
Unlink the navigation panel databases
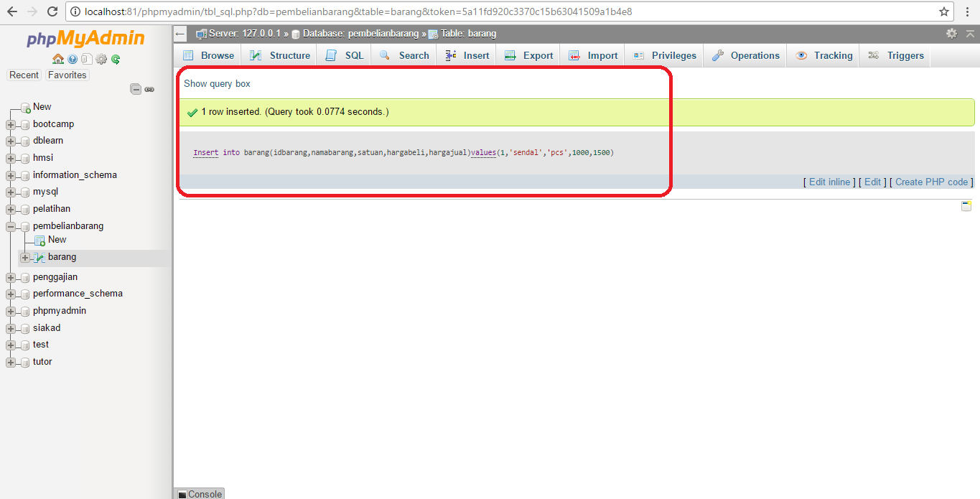click(149, 89)
